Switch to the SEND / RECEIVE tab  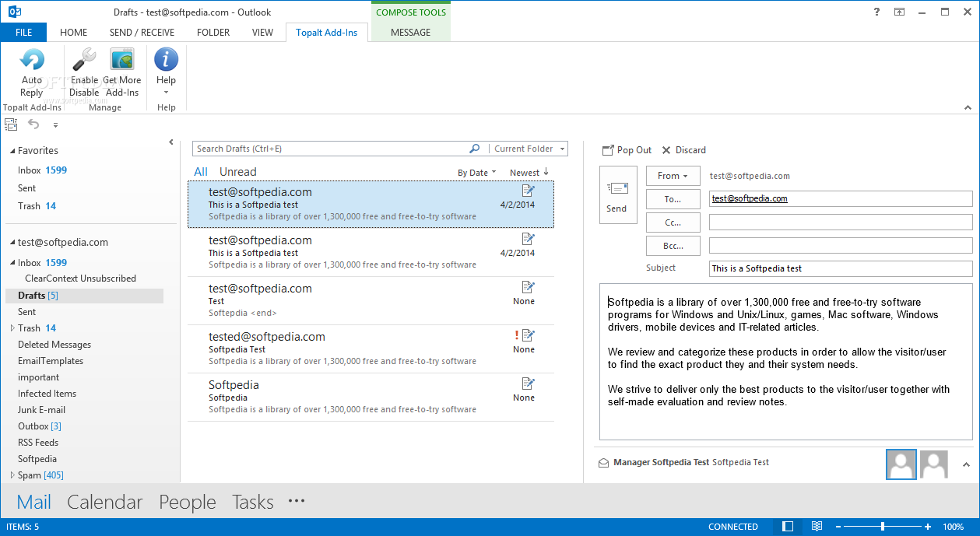(142, 32)
